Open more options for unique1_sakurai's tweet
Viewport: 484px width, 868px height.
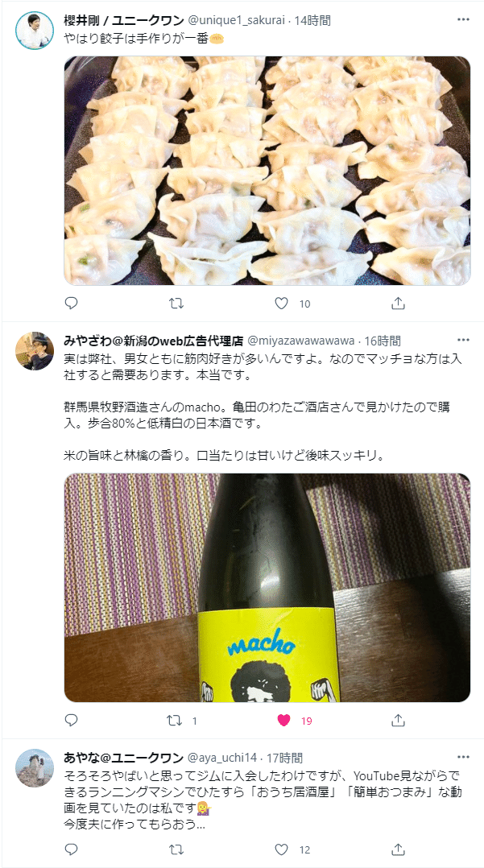coord(463,19)
